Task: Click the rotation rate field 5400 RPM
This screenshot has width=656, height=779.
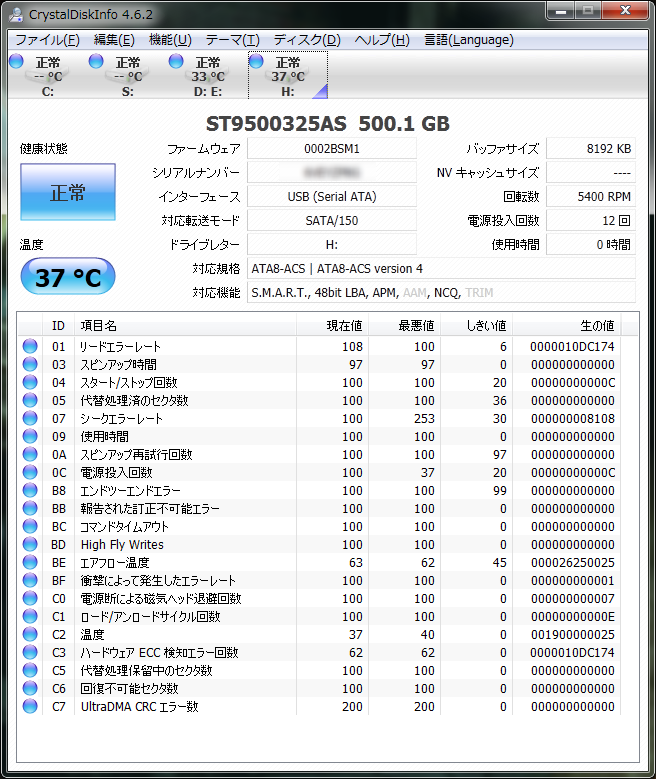Action: tap(590, 196)
